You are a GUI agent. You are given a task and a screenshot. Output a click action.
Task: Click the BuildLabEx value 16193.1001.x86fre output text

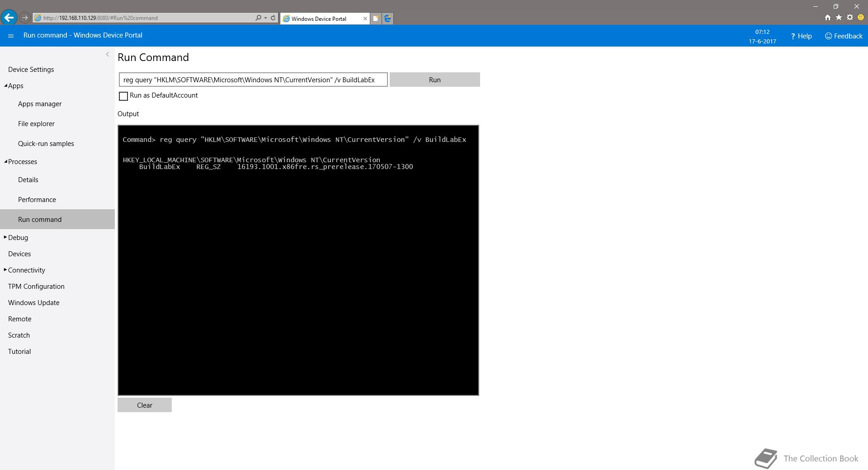[x=325, y=167]
